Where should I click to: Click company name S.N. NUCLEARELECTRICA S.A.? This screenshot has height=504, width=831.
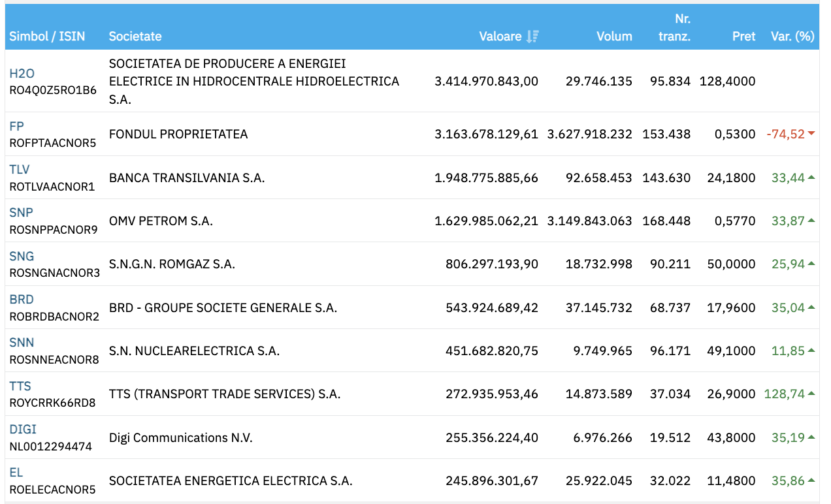click(194, 351)
